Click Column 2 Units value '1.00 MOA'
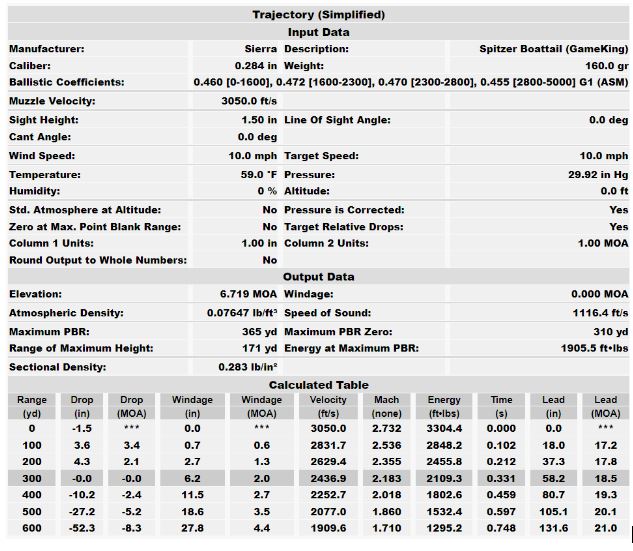The image size is (633, 551). coord(603,243)
